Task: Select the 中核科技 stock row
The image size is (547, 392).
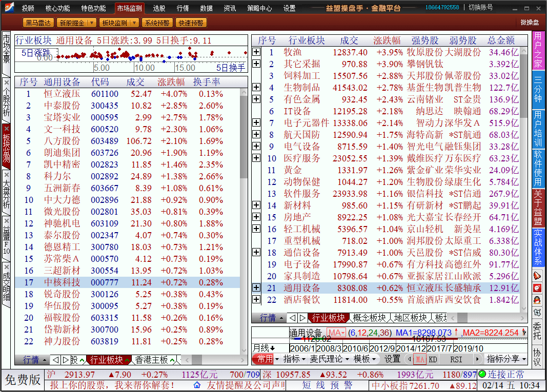Action: (127, 282)
